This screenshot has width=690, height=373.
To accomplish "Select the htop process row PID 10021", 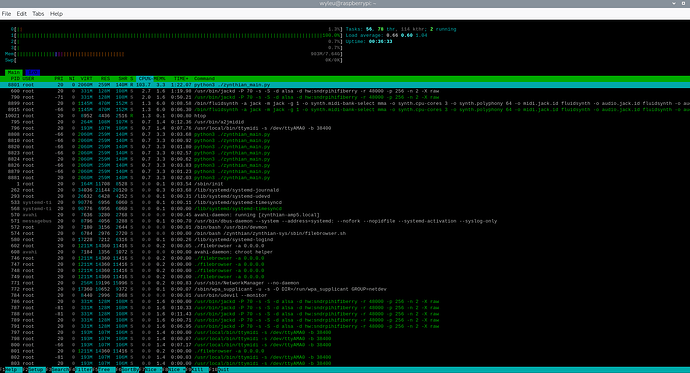I will click(345, 116).
